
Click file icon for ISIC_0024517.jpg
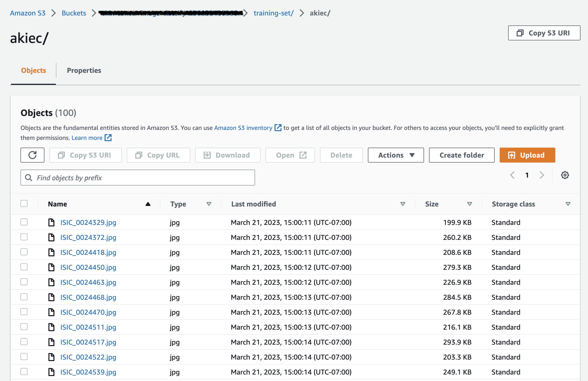51,342
